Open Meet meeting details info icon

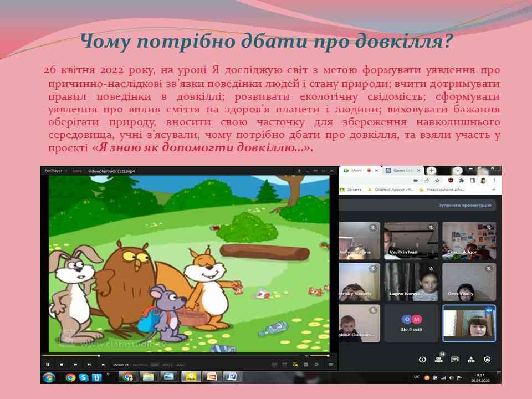[x=422, y=360]
